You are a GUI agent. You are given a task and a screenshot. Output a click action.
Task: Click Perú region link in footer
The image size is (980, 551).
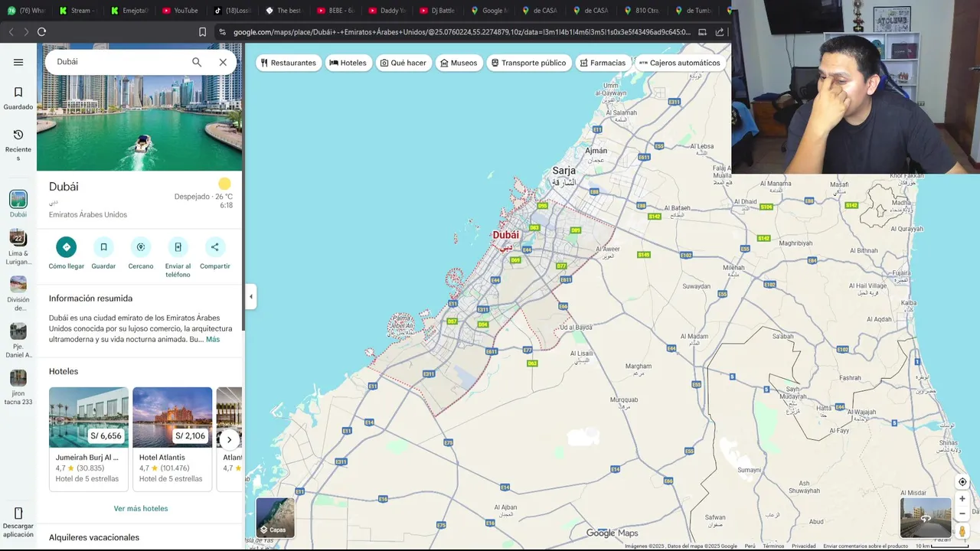750,546
